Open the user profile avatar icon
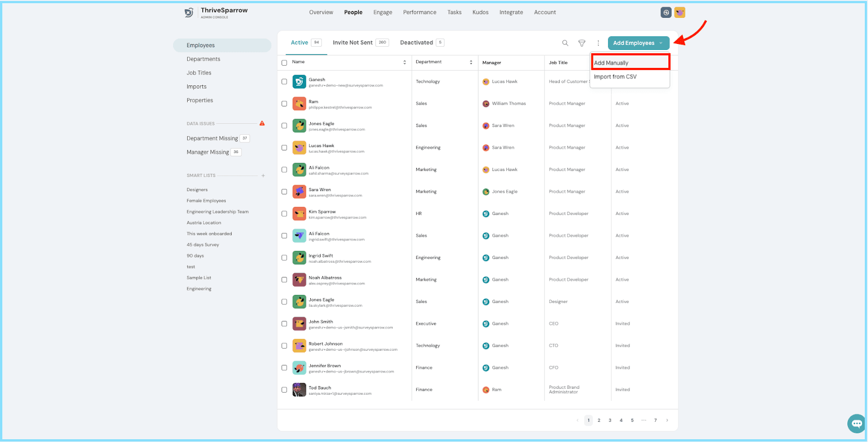Image resolution: width=868 pixels, height=442 pixels. 680,12
